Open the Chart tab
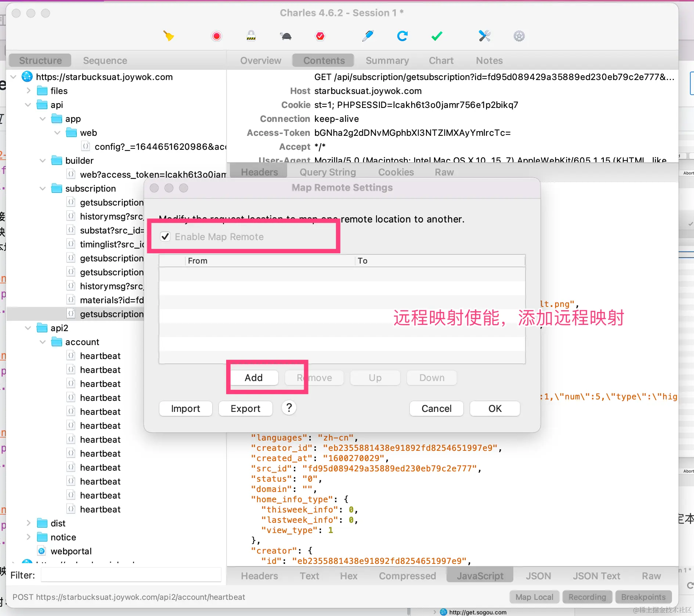Screen dimensions: 694x616 [x=441, y=60]
